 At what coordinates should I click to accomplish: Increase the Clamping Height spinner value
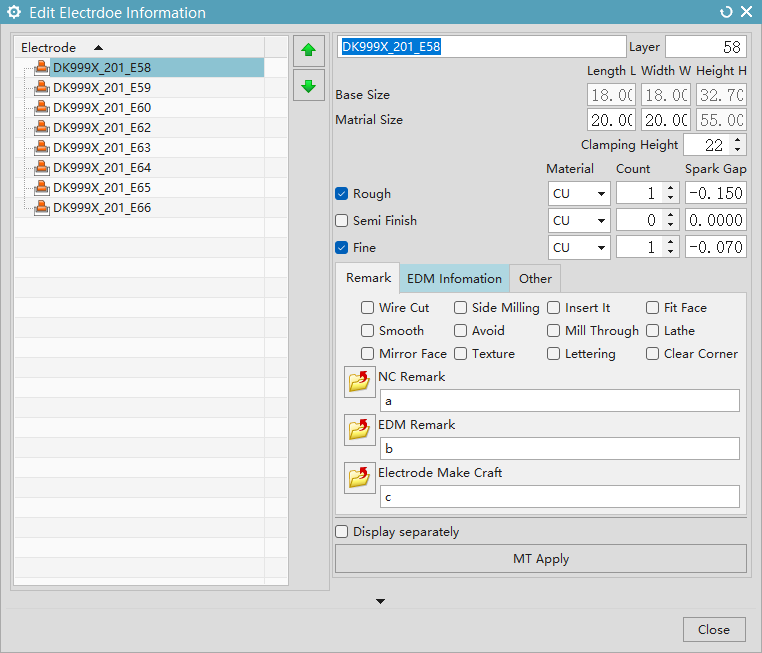[x=738, y=140]
